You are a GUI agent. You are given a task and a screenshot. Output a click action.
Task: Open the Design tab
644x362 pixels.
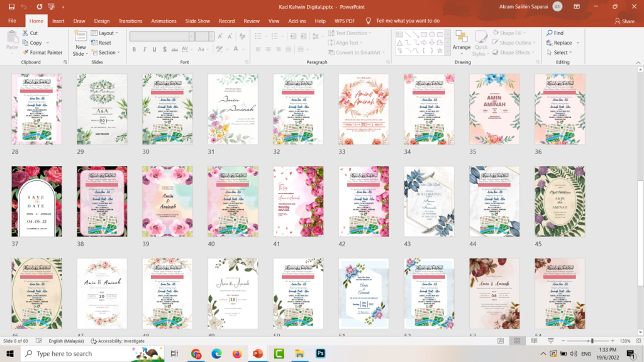click(x=102, y=21)
